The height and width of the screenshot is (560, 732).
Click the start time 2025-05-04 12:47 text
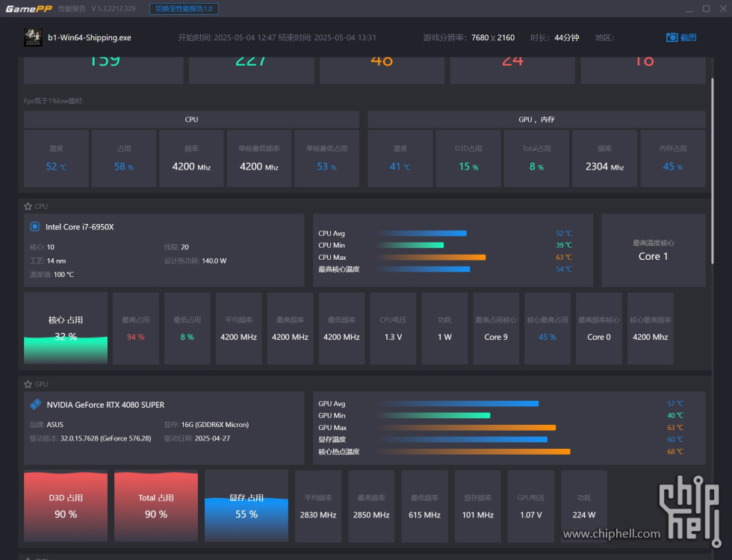click(227, 37)
